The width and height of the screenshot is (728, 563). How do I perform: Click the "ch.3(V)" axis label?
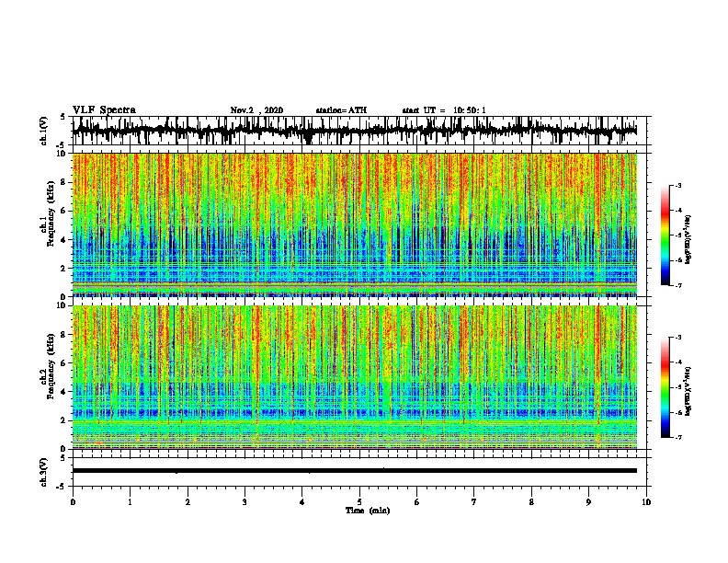(x=44, y=472)
